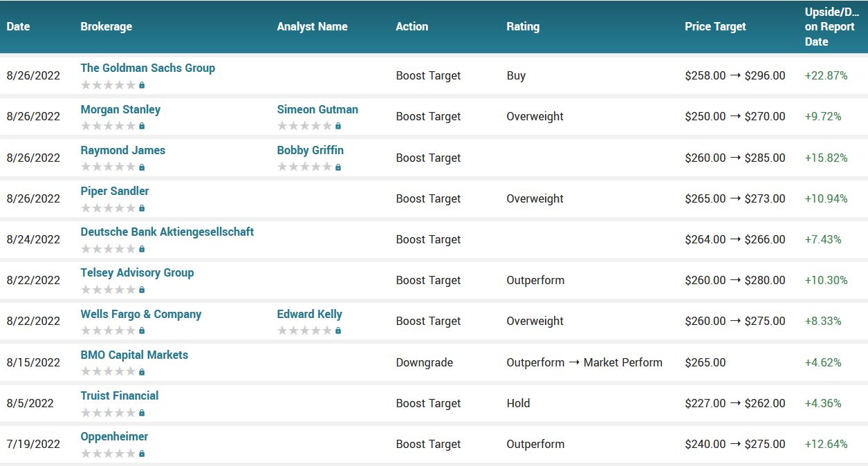Click the star rating under Raymond James
This screenshot has height=466, width=868.
[x=109, y=167]
